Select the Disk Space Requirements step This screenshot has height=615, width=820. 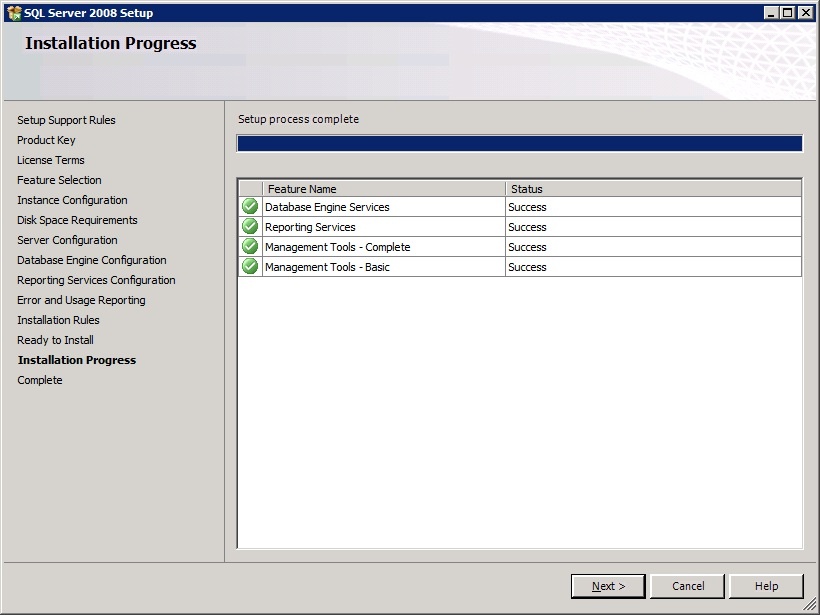click(77, 220)
